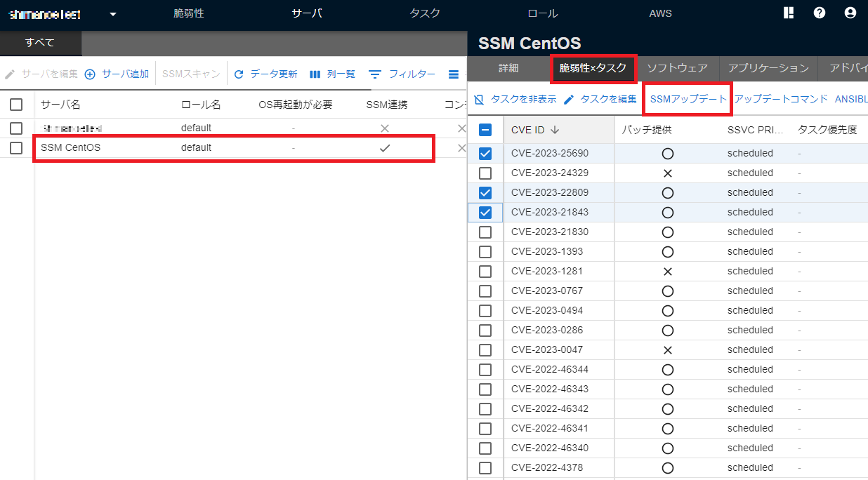This screenshot has width=868, height=480.
Task: Click the サーバ名 column header
Action: 60,105
